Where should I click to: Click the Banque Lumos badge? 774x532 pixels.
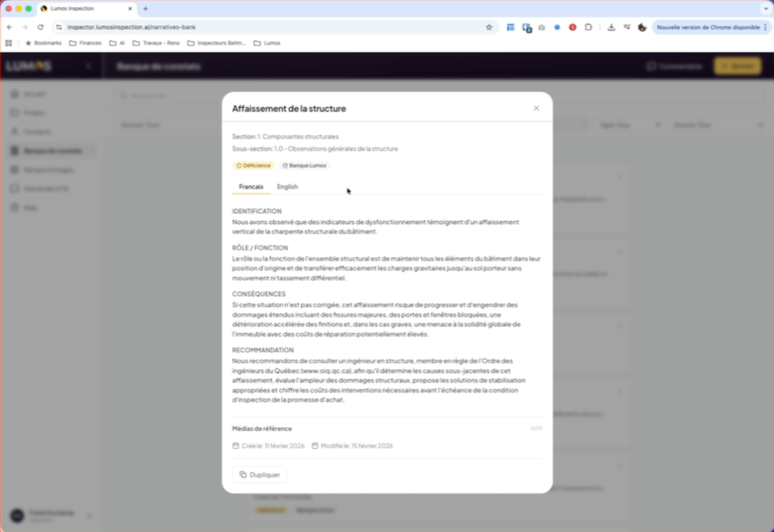click(x=305, y=165)
